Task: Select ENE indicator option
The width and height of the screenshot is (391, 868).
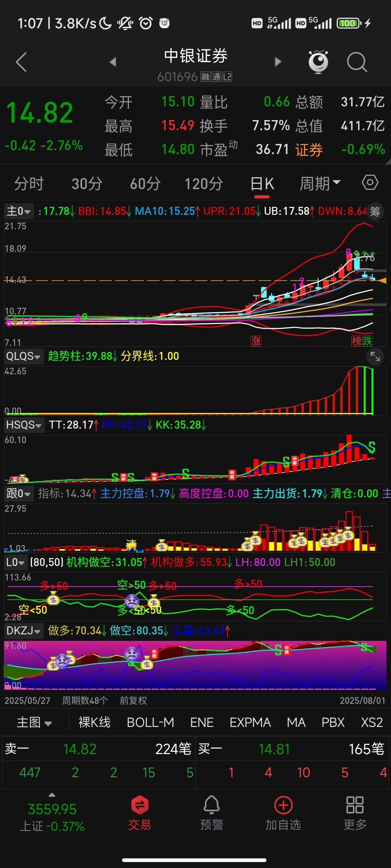Action: [x=202, y=722]
